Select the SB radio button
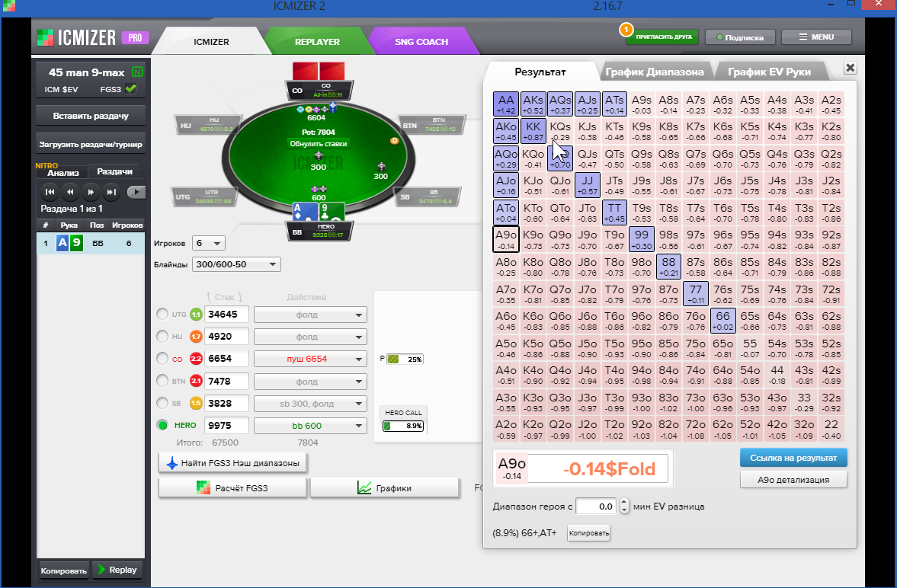The height and width of the screenshot is (588, 897). pos(162,403)
